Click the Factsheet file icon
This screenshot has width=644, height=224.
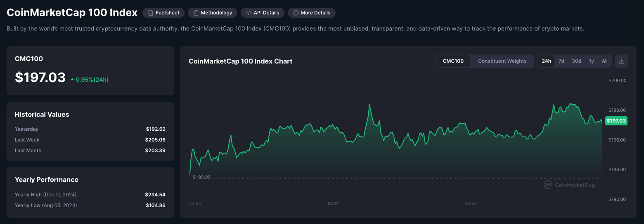click(151, 13)
